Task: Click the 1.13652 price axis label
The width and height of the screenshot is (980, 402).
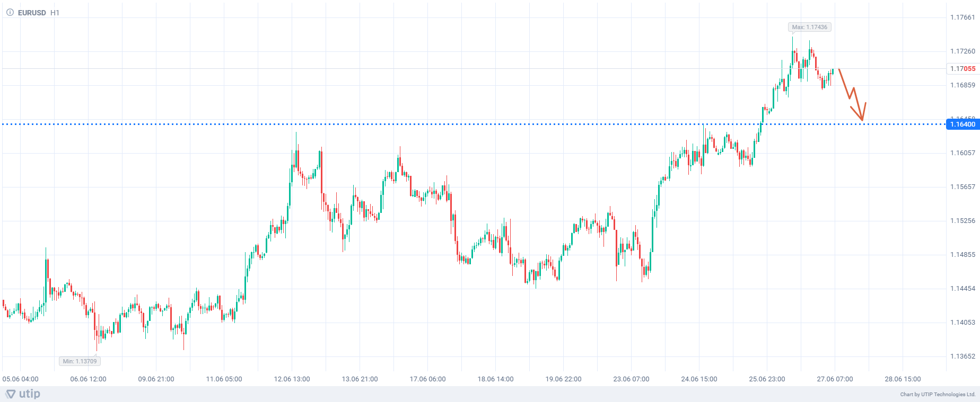Action: click(962, 356)
